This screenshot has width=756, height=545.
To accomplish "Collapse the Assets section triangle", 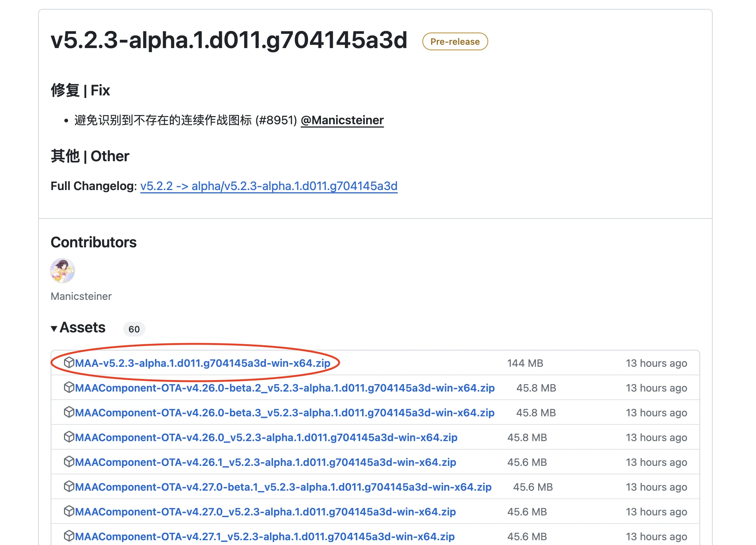I will point(54,328).
